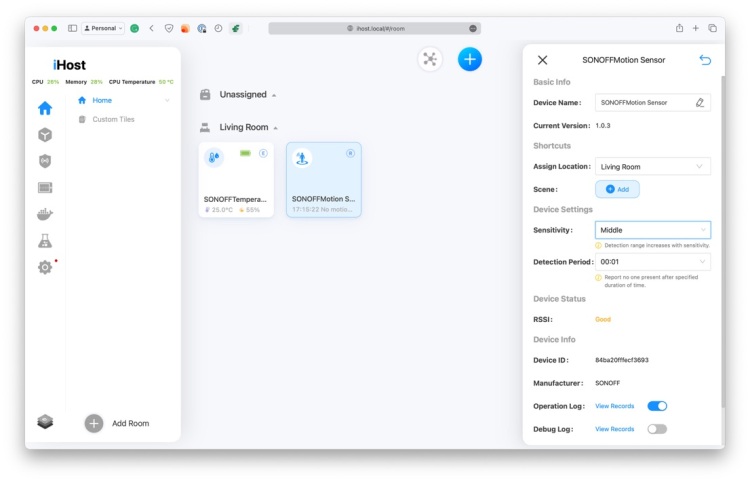
Task: Open a new browser tab with plus
Action: click(x=695, y=28)
